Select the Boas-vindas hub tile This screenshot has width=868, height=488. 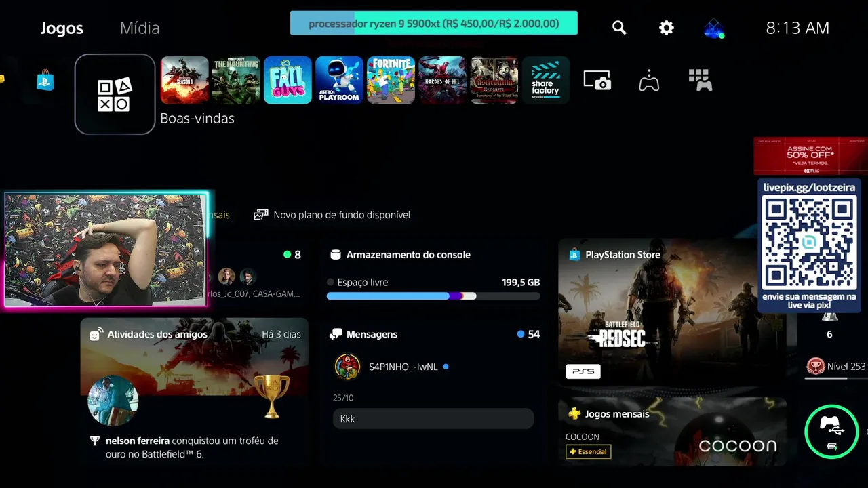pyautogui.click(x=115, y=94)
